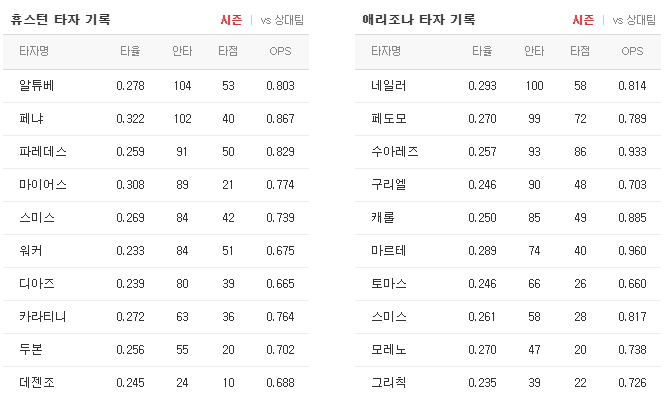
Task: Switch to vs 상대팀 tab for 애리조나
Action: pyautogui.click(x=634, y=20)
